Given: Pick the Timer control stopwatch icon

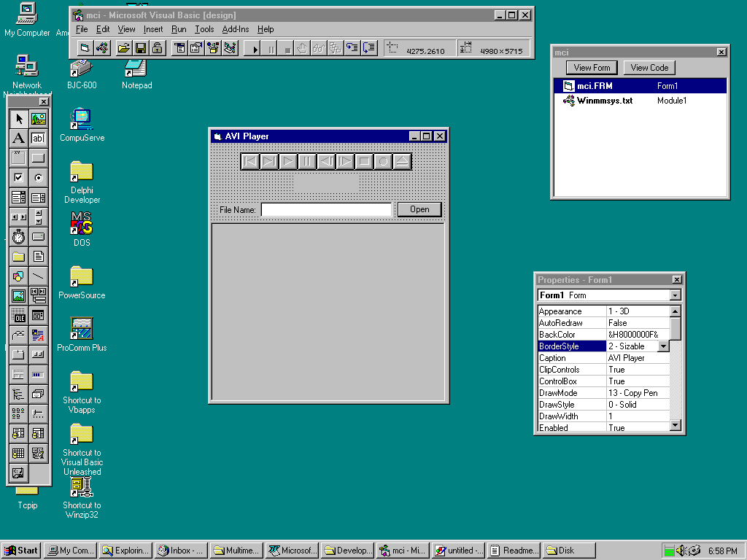Looking at the screenshot, I should [19, 237].
